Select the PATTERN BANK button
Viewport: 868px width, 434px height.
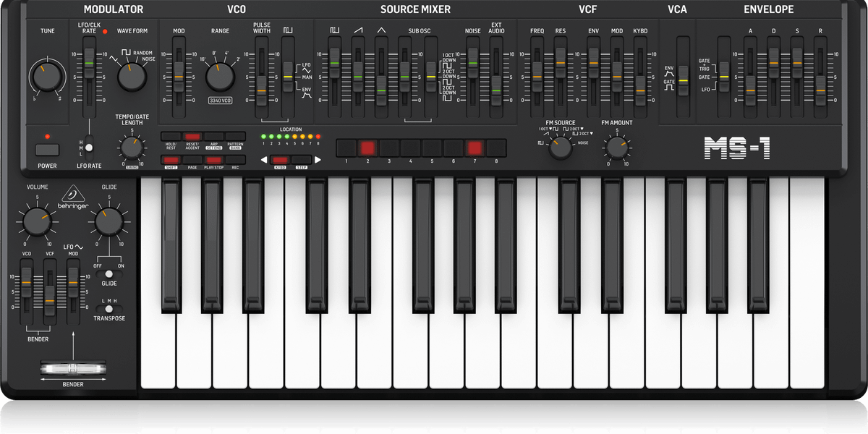[234, 137]
